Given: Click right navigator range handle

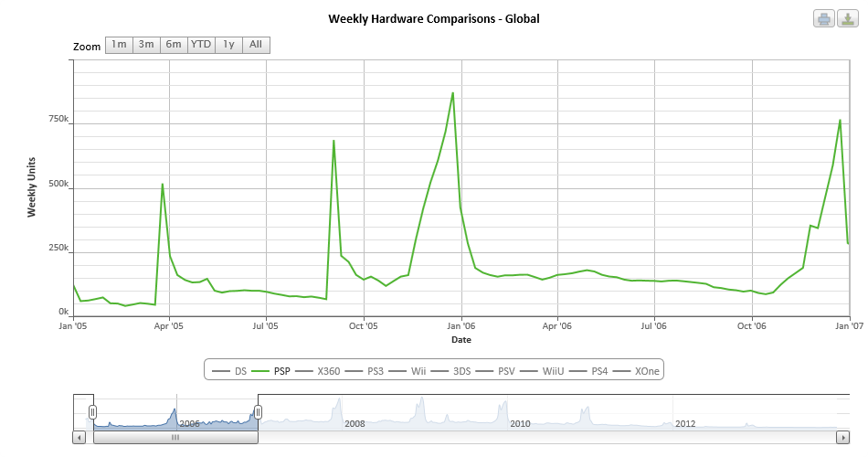Looking at the screenshot, I should click(x=258, y=412).
